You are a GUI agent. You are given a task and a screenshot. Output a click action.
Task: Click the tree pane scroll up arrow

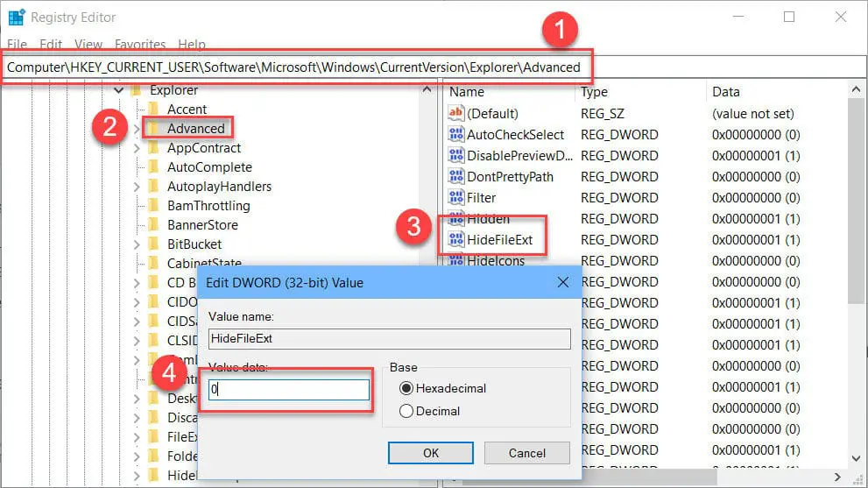click(427, 89)
